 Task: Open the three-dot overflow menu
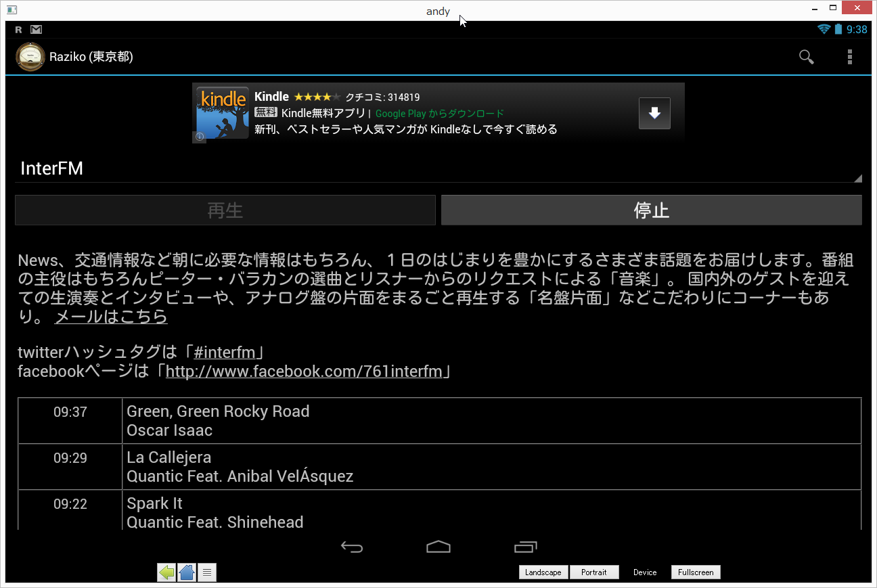tap(850, 57)
